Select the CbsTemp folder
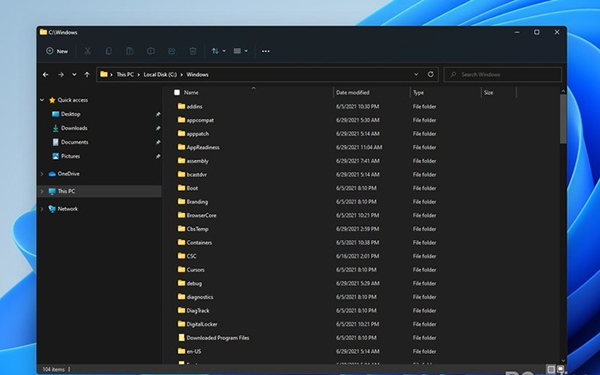Screen dimensions: 600x375 pyautogui.click(x=197, y=229)
